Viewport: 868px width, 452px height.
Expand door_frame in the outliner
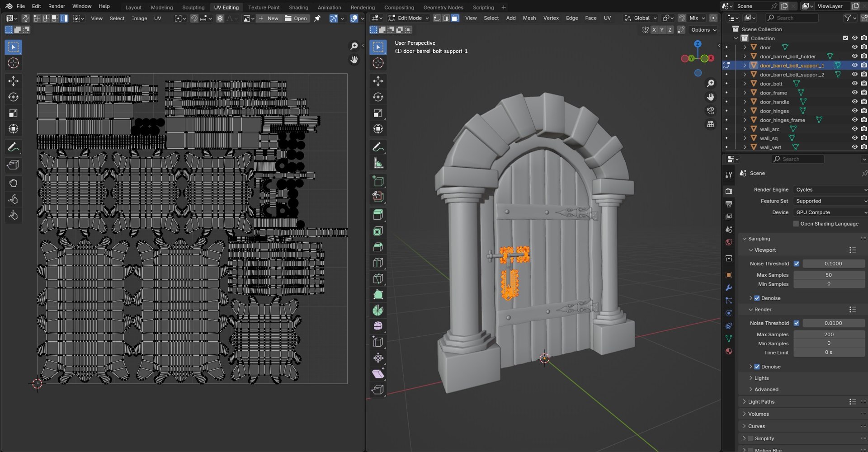[745, 93]
